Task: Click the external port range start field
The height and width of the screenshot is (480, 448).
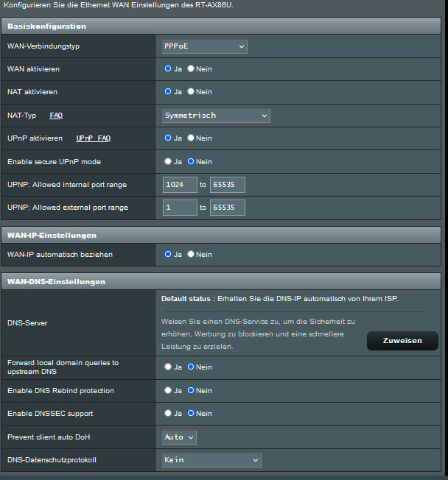Action: coord(180,208)
